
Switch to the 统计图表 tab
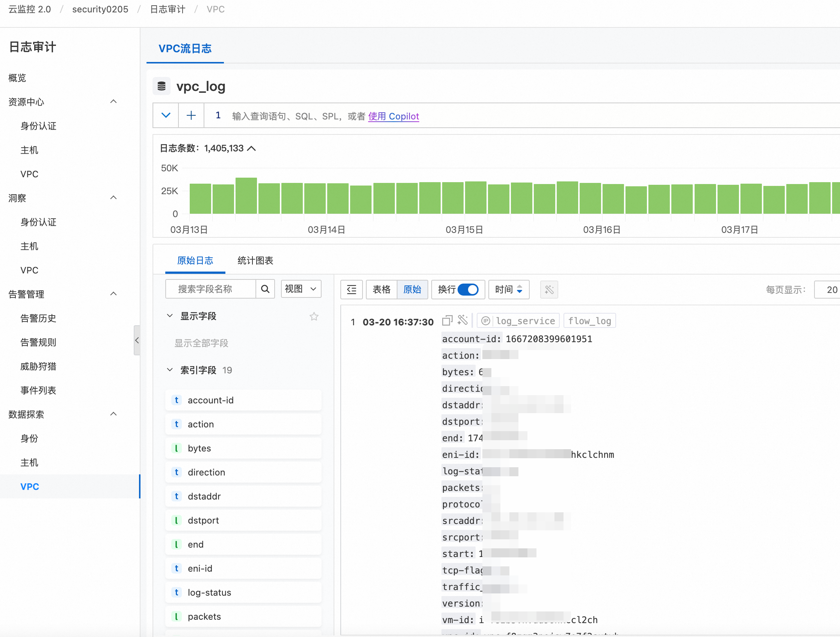255,260
